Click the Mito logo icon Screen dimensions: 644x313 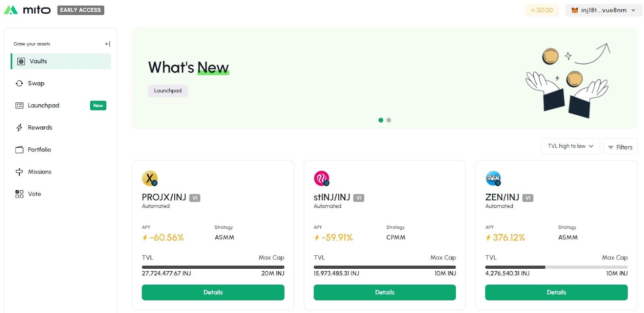(11, 10)
